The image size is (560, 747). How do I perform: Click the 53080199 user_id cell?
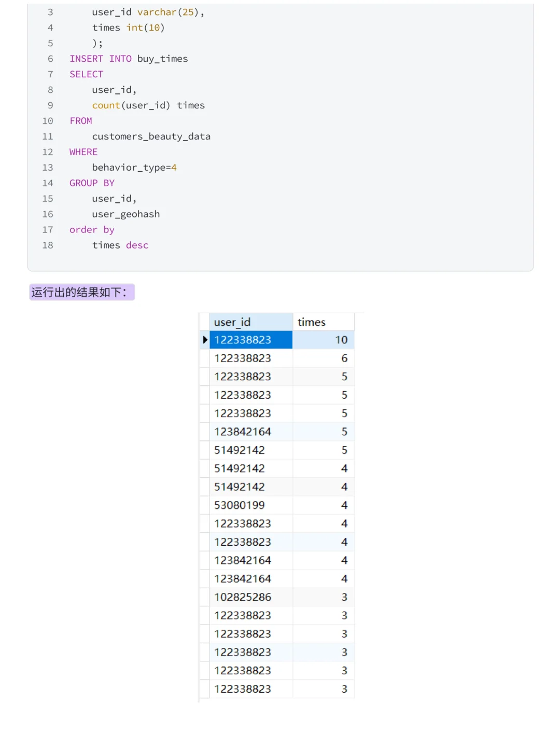pos(251,505)
